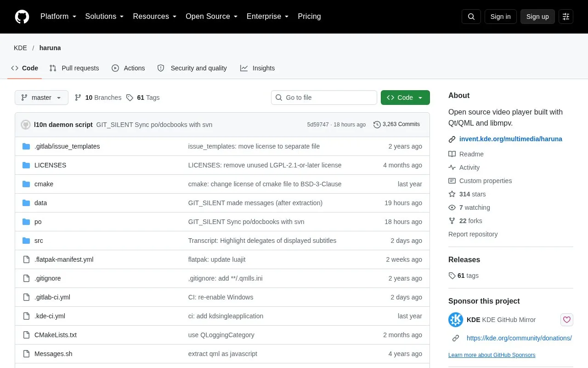Open the Activity link

coord(464,167)
